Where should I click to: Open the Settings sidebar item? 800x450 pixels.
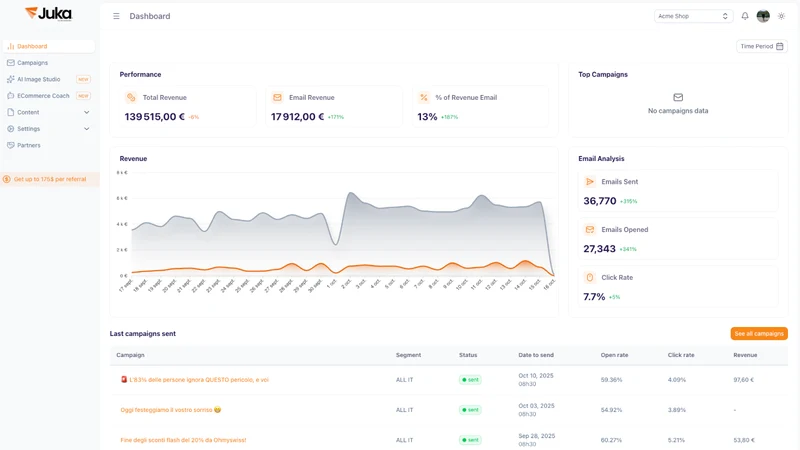49,129
